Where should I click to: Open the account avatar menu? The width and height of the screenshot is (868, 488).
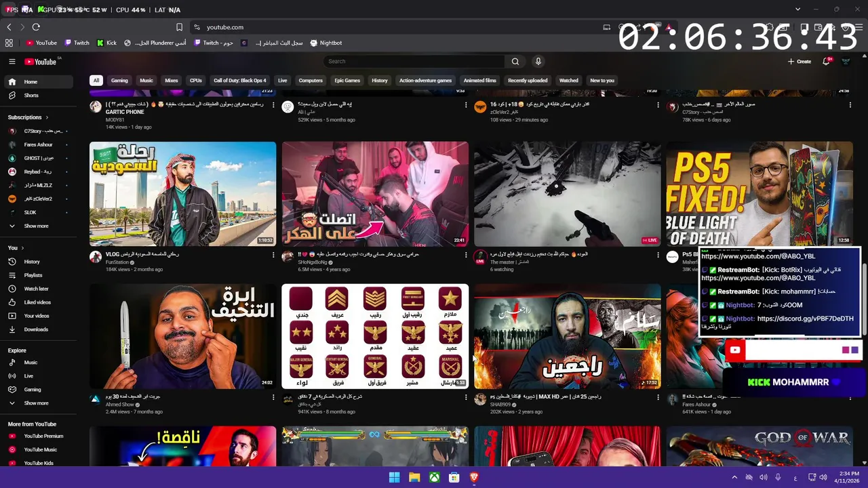pos(846,62)
